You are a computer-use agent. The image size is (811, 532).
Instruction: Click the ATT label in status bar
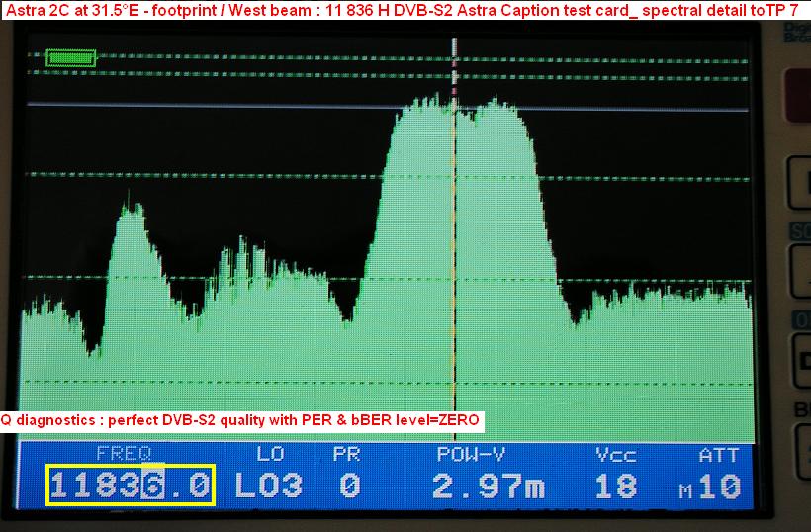(718, 454)
